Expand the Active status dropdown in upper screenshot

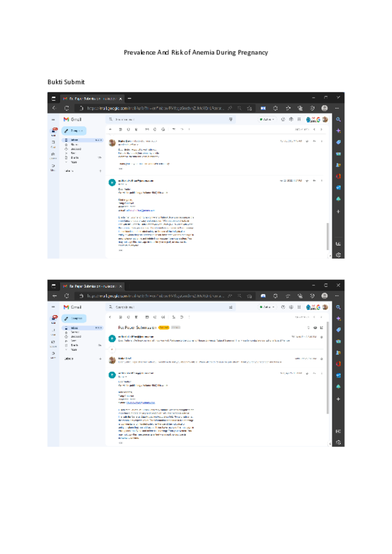[x=267, y=119]
